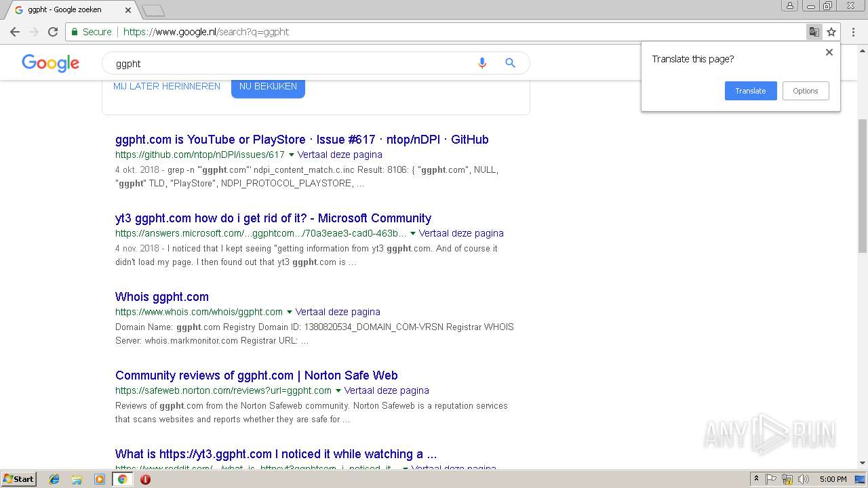Expand dropdown arrow beside answers.microsoft.com URL
868x488 pixels.
click(413, 234)
